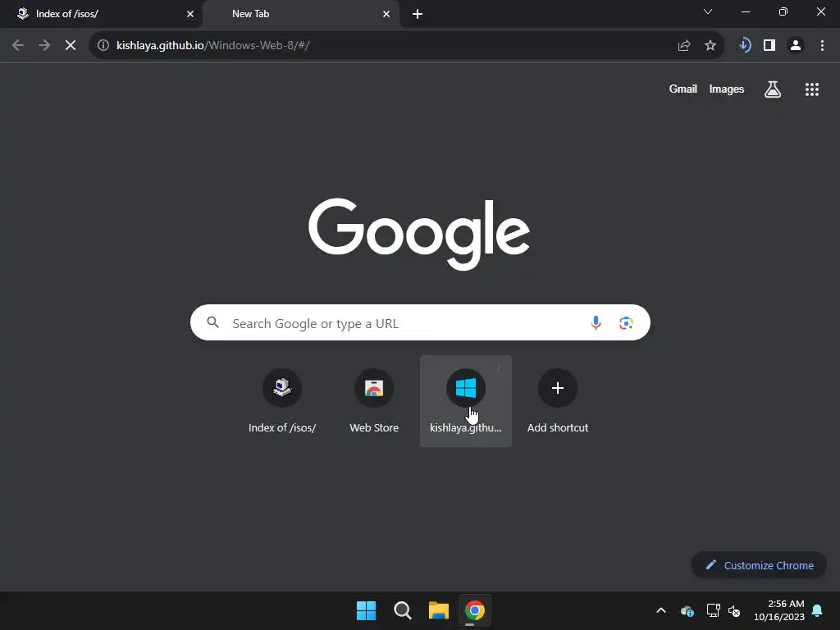This screenshot has width=840, height=630.
Task: Click the Customize Chrome button
Action: pyautogui.click(x=759, y=565)
